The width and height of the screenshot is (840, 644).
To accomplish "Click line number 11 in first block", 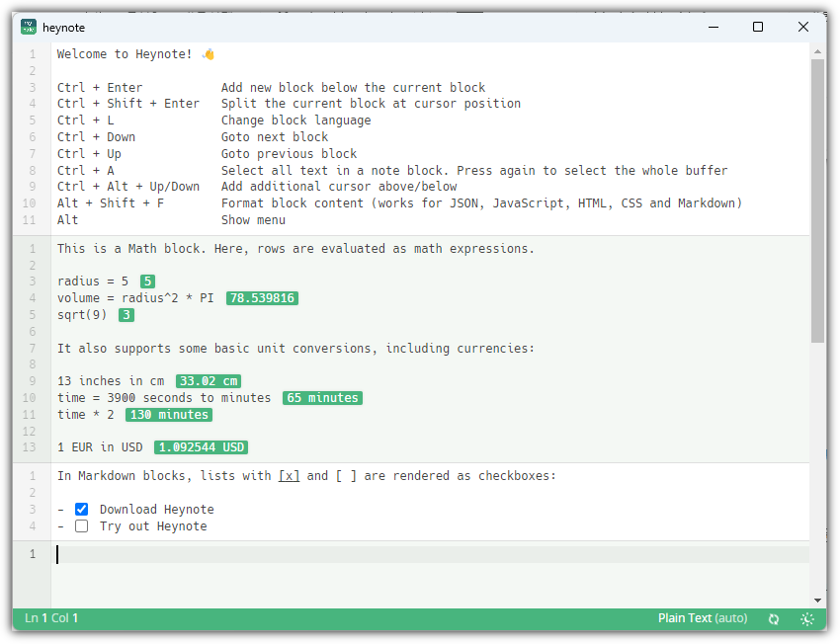I will tap(30, 220).
